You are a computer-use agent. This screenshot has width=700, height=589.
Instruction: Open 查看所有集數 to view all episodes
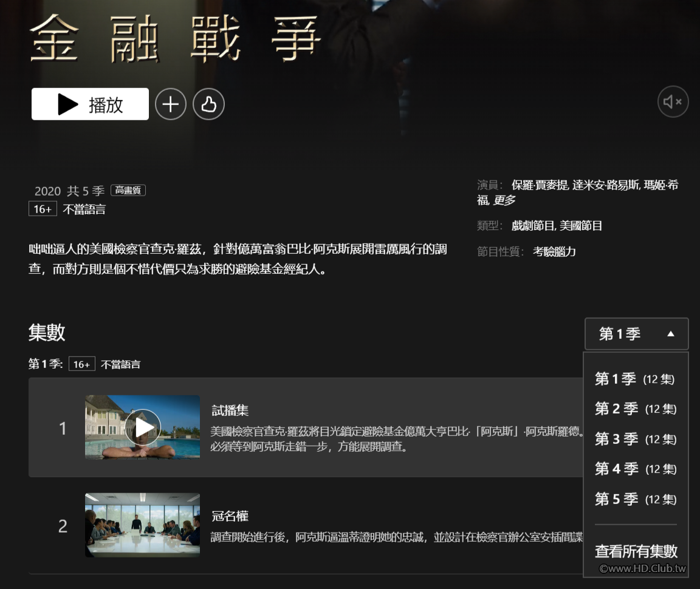pos(636,551)
